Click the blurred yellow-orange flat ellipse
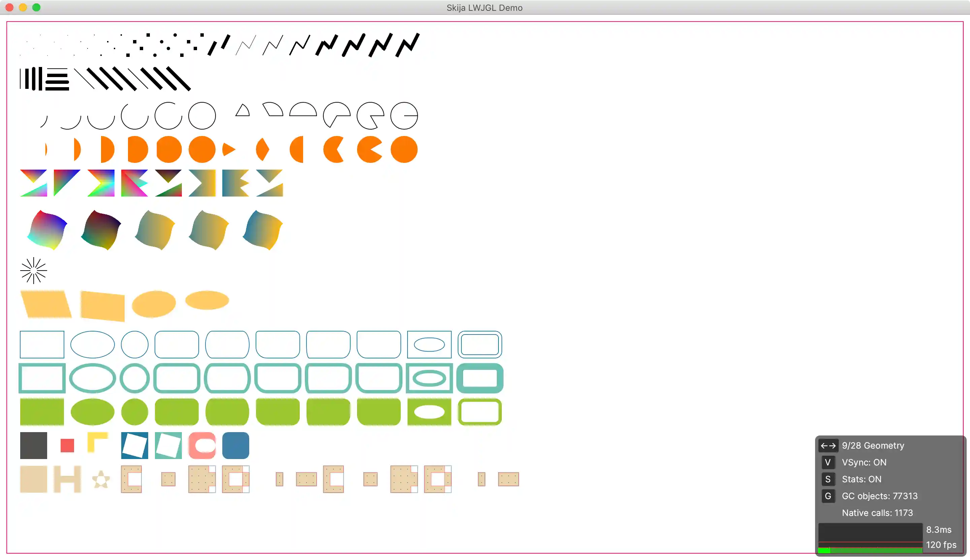This screenshot has height=560, width=970. (x=207, y=300)
